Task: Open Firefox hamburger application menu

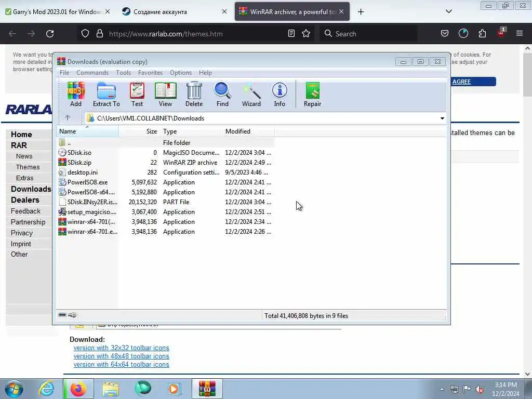Action: [520, 33]
